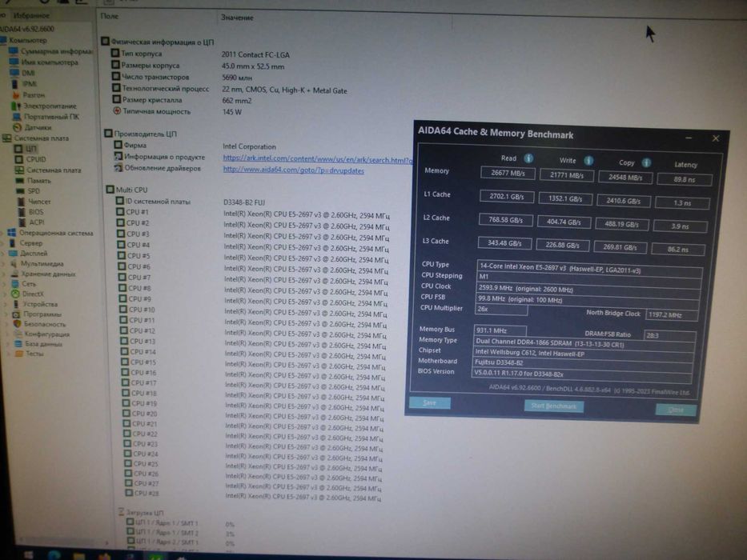Screen dimensions: 747x560
Task: Open the Чипсет tree item
Action: pos(34,202)
